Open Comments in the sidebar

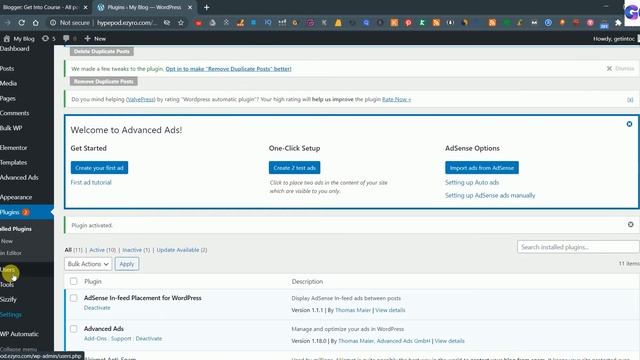(x=15, y=113)
